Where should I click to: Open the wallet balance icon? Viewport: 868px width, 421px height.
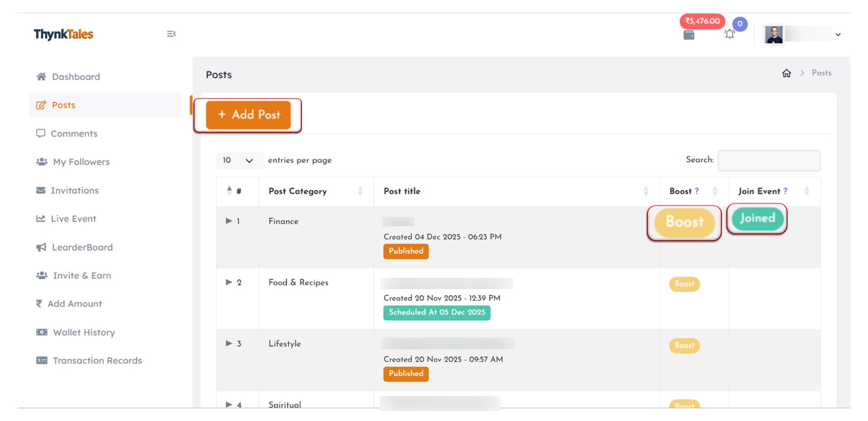(689, 35)
